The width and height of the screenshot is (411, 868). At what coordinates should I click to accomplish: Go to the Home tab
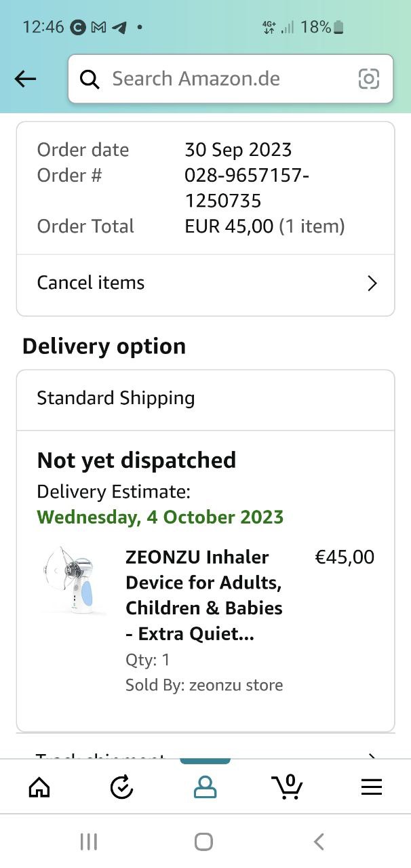click(39, 787)
